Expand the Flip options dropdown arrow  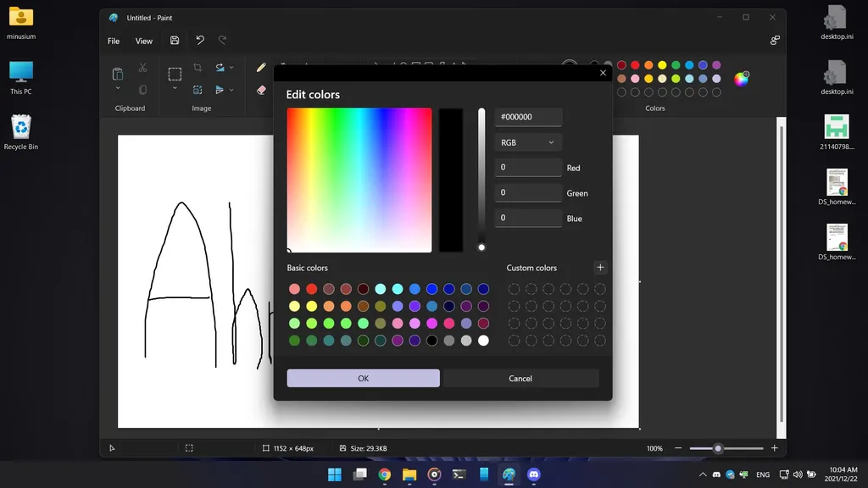(231, 90)
